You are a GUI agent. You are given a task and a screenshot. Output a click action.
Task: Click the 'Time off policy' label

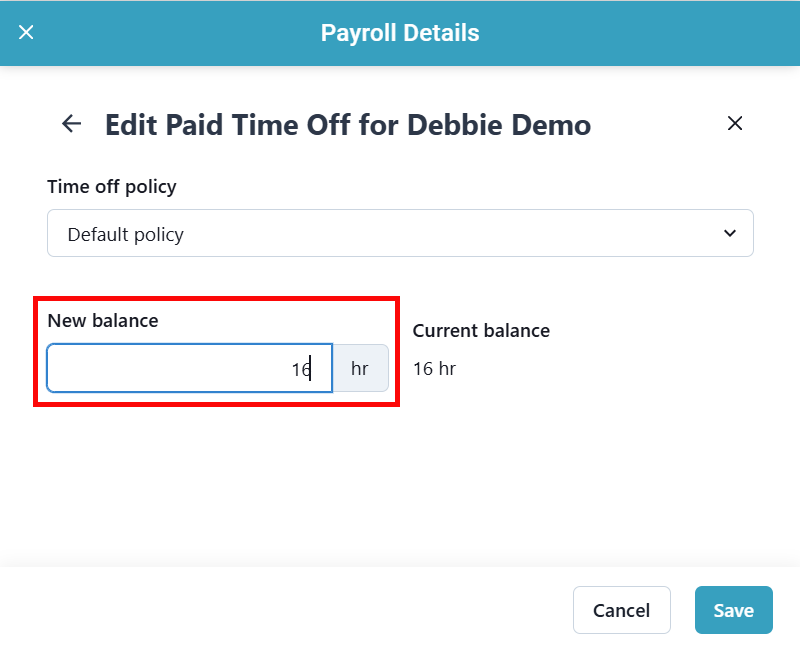(112, 187)
